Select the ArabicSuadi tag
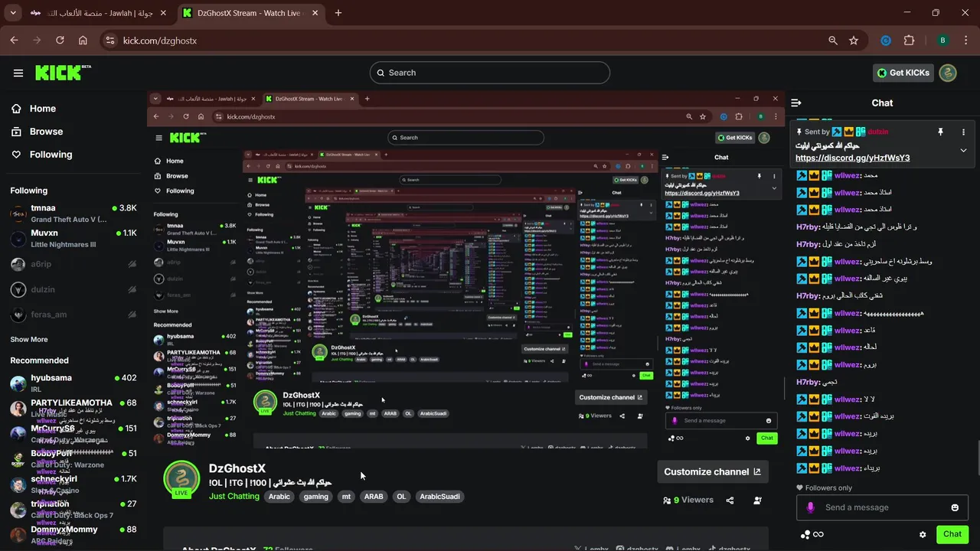This screenshot has width=980, height=551. [439, 497]
